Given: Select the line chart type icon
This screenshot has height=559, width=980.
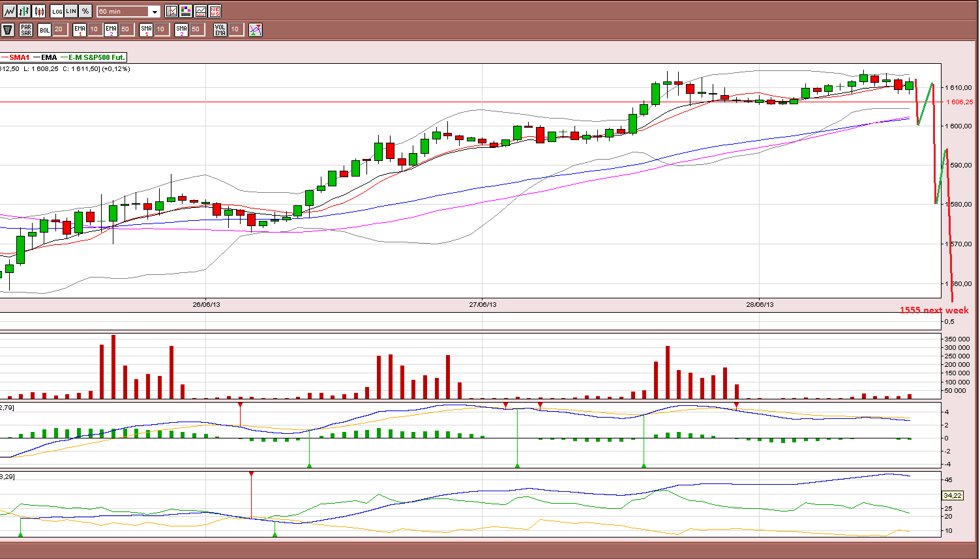Looking at the screenshot, I should [8, 11].
